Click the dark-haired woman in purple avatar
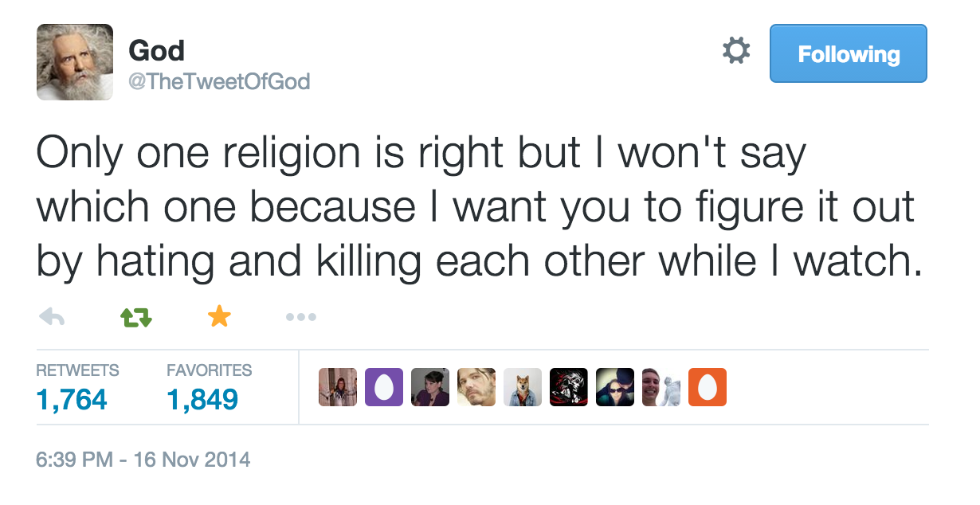 coord(430,387)
